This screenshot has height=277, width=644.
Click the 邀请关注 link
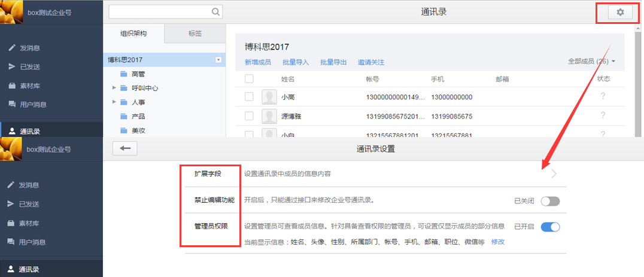(x=371, y=62)
